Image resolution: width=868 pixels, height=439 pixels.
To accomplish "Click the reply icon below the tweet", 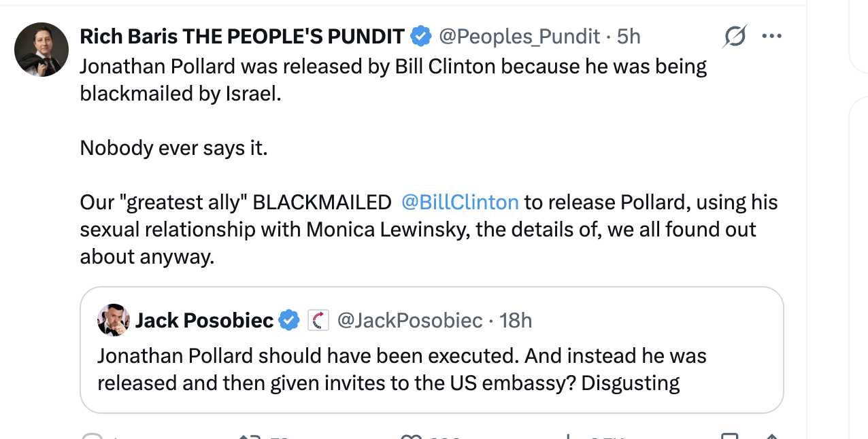I will point(90,436).
